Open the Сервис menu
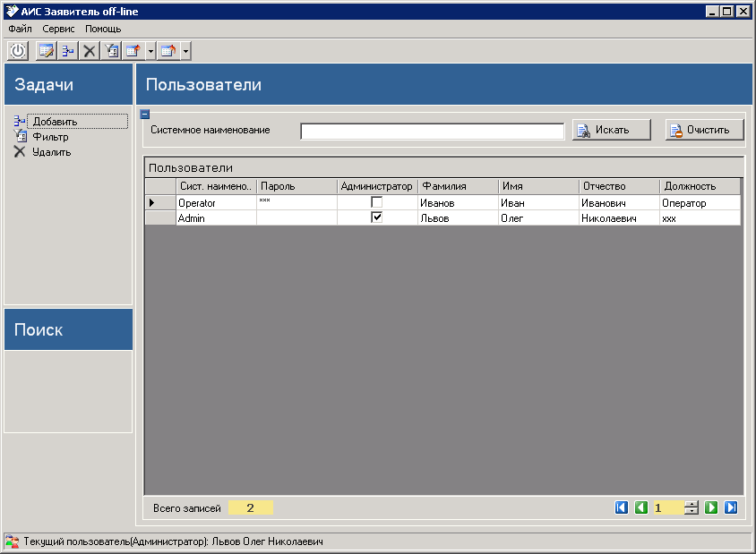Image resolution: width=756 pixels, height=554 pixels. [x=58, y=29]
